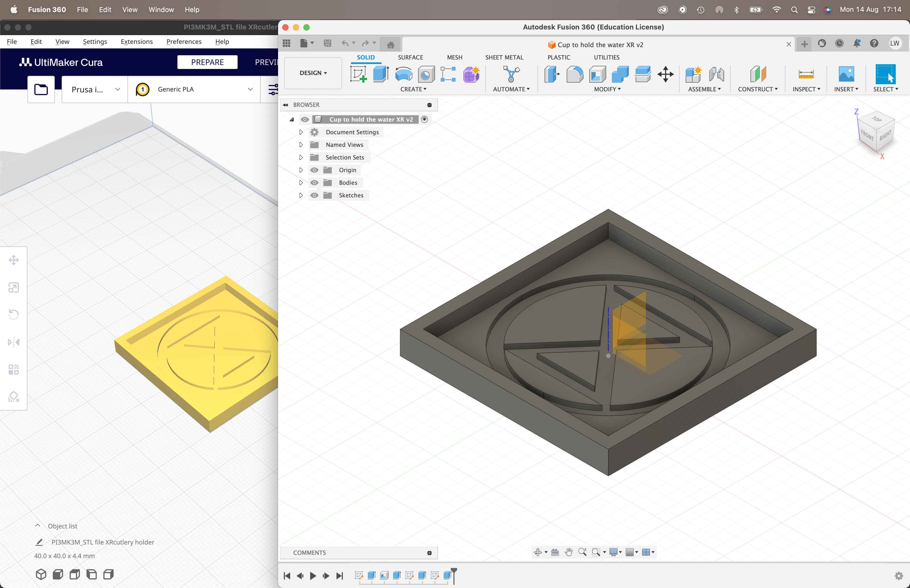Expand Document Settings node
The height and width of the screenshot is (588, 910).
click(301, 132)
